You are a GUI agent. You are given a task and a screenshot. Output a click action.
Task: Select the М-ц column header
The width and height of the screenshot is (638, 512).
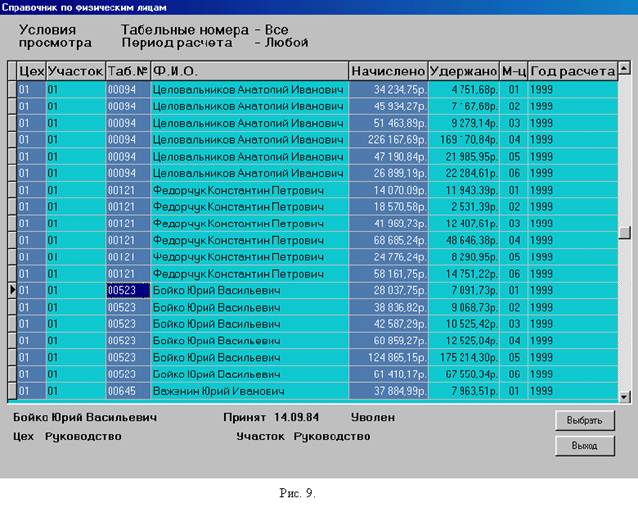click(x=514, y=71)
